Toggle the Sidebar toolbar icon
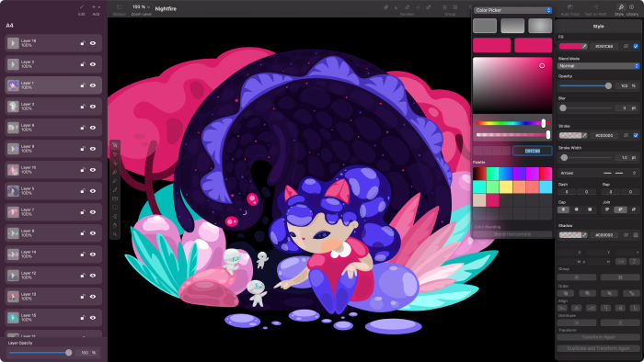Viewport: 644px width, 362px height. [x=120, y=7]
